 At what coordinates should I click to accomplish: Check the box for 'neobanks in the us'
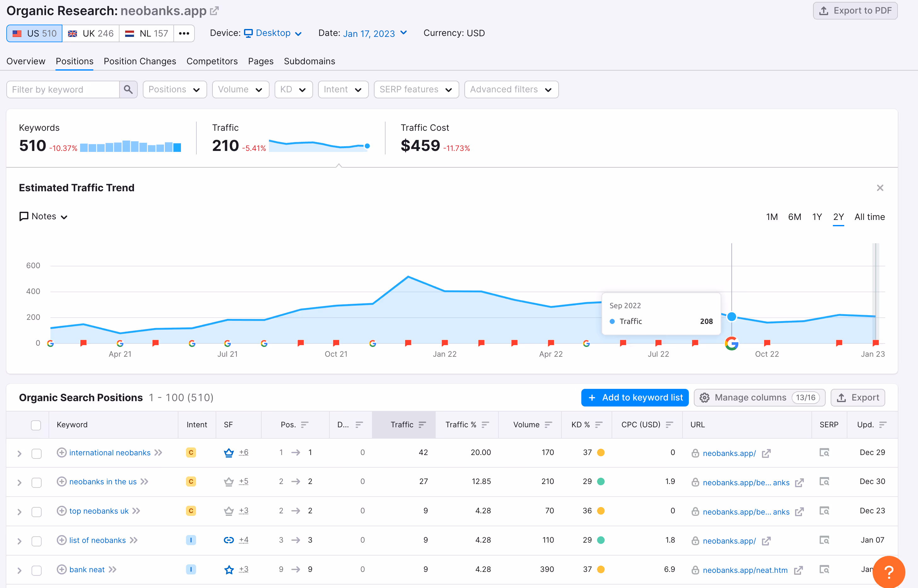click(x=37, y=482)
